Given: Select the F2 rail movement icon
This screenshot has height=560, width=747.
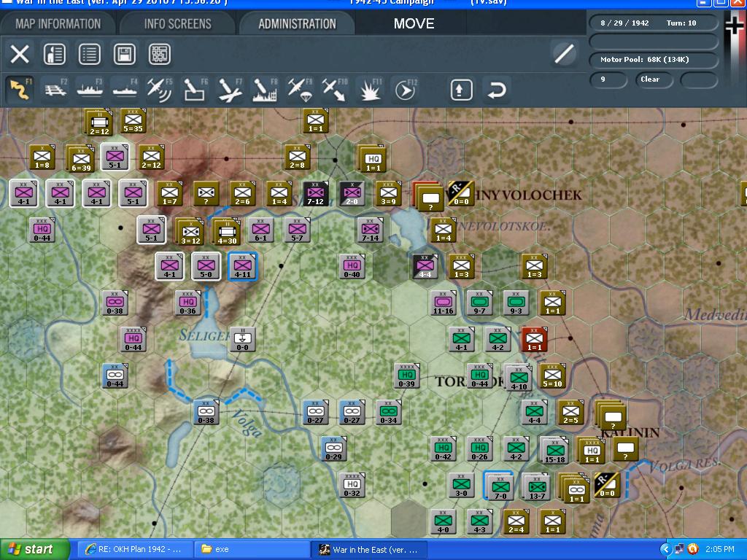Looking at the screenshot, I should click(55, 89).
